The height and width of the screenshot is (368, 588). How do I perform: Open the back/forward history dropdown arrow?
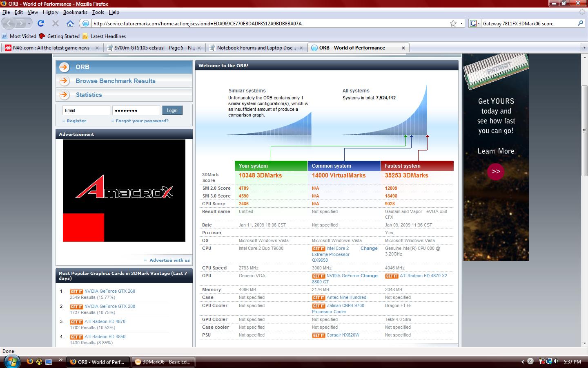pos(29,23)
